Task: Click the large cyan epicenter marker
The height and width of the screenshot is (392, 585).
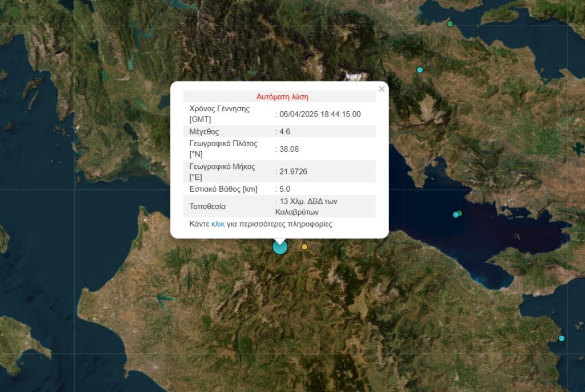Action: 280,247
